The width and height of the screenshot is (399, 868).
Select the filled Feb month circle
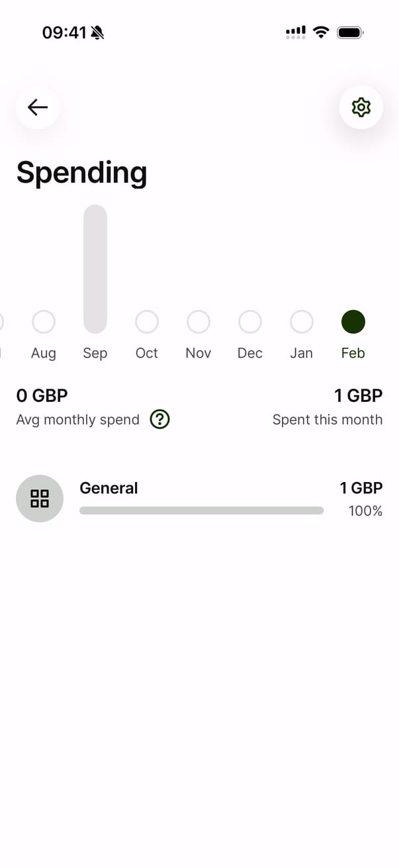[353, 322]
